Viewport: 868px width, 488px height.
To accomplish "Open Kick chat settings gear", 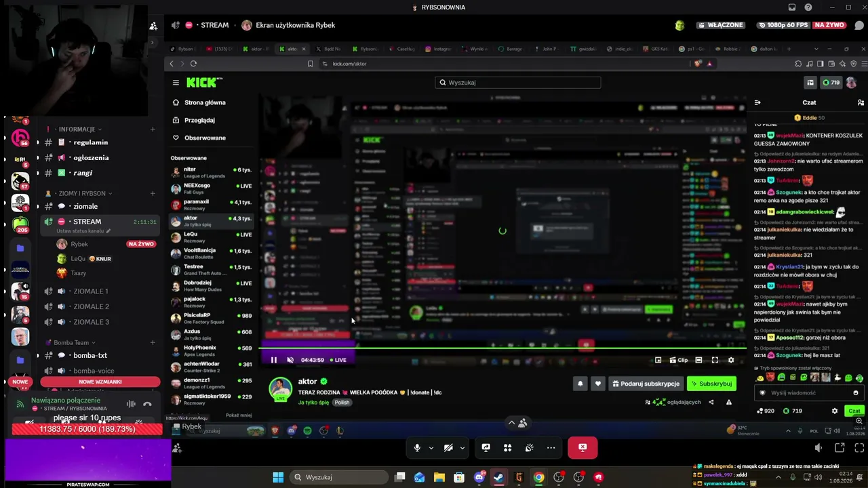I will [x=835, y=411].
